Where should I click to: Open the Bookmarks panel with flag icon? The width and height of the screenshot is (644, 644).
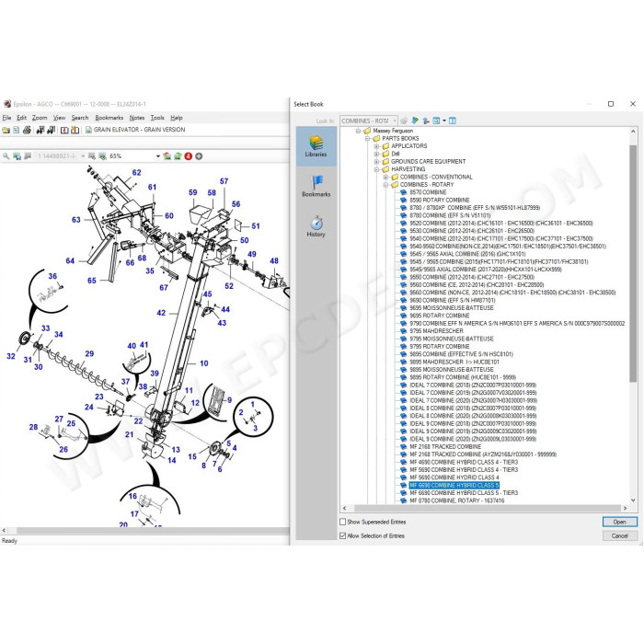coord(316,186)
